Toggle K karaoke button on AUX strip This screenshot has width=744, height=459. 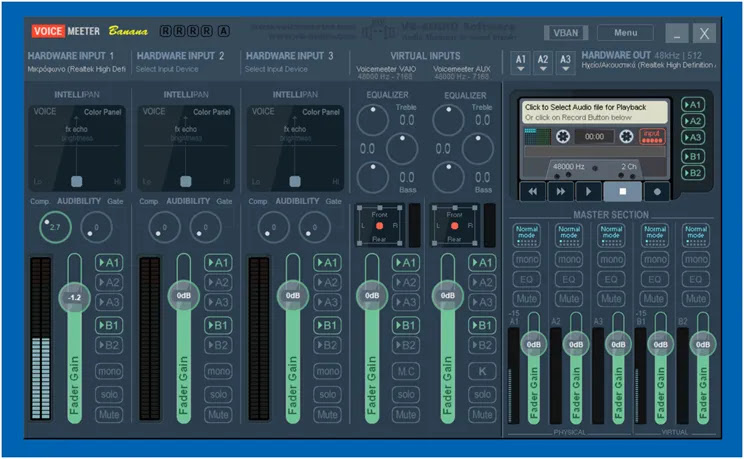[x=482, y=371]
